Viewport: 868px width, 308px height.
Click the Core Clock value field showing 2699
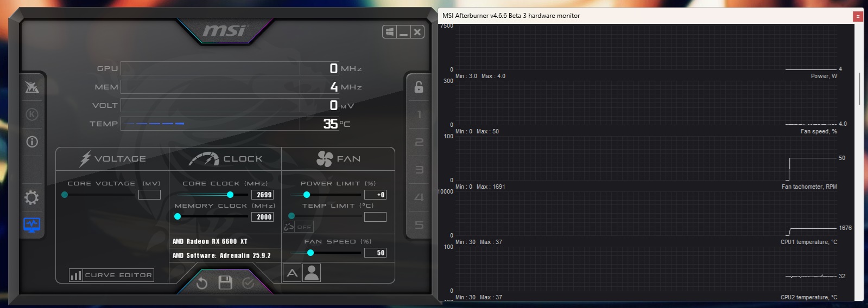point(263,195)
